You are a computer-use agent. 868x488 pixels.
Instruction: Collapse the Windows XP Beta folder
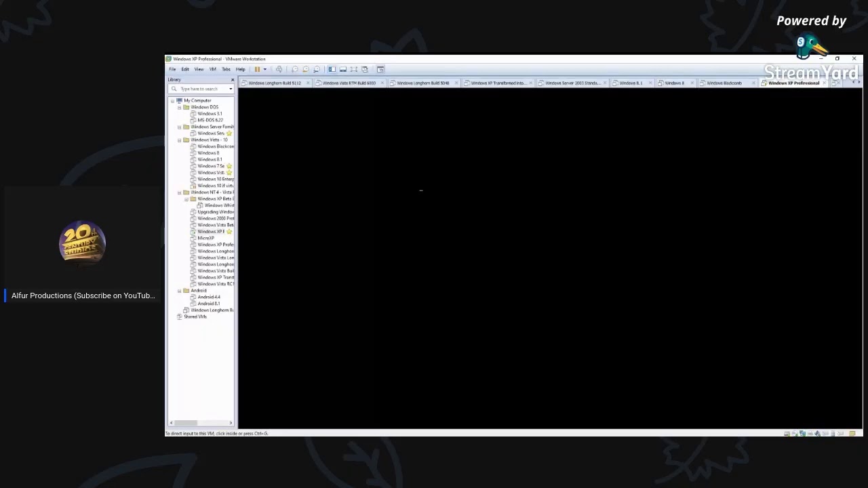[186, 199]
